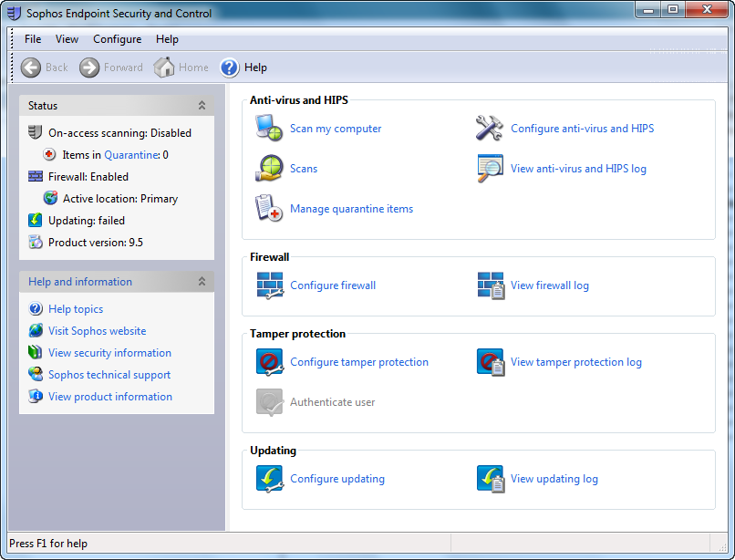Viewport: 735px width, 560px height.
Task: Click the View firewall log icon
Action: click(490, 285)
